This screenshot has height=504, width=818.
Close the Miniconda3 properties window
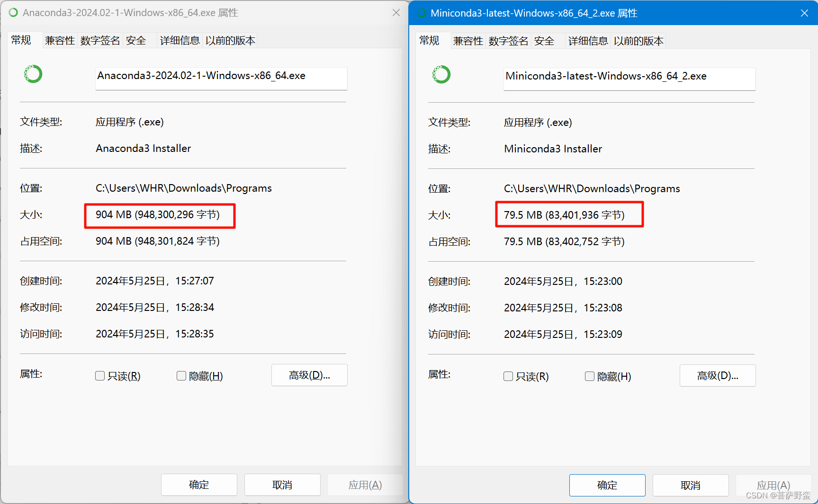click(804, 13)
